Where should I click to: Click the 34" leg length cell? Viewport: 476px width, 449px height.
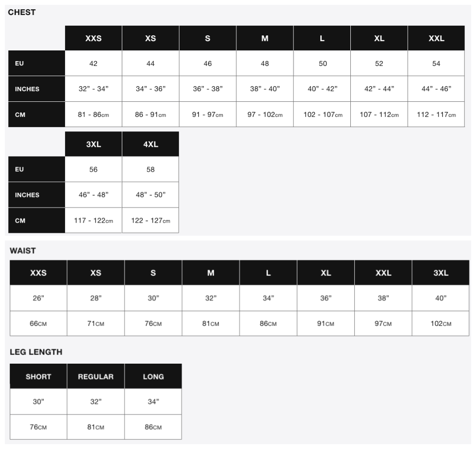pos(153,401)
